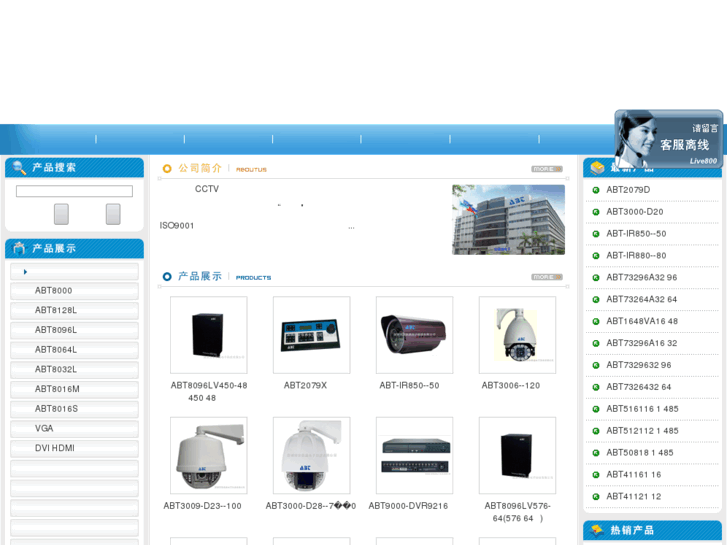Click ABT2079D in right sidebar list
This screenshot has height=545, width=727.
(628, 190)
